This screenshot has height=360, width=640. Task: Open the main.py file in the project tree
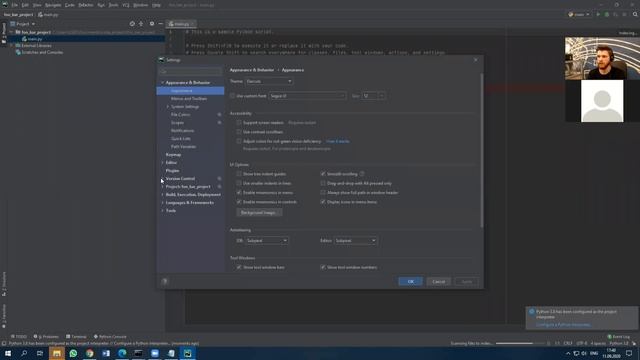[x=35, y=39]
